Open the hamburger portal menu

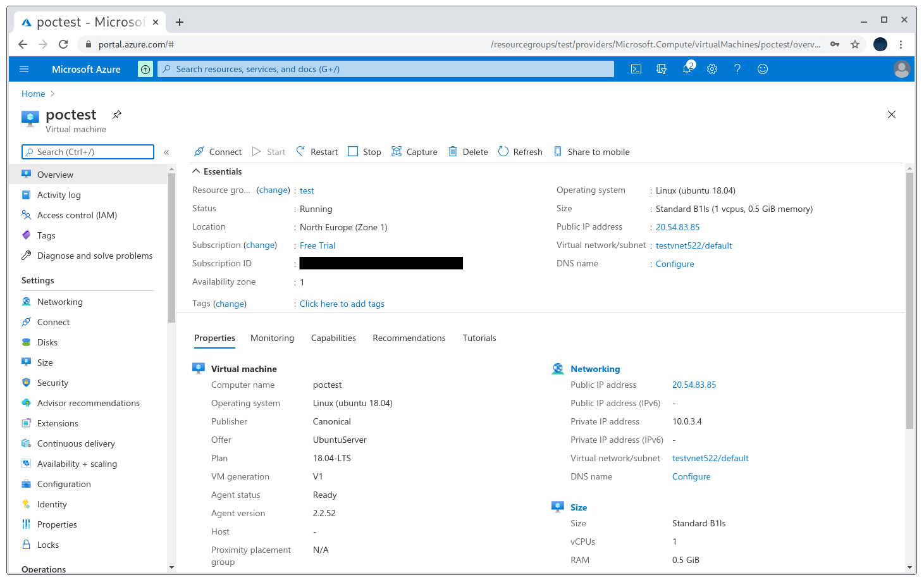[24, 69]
